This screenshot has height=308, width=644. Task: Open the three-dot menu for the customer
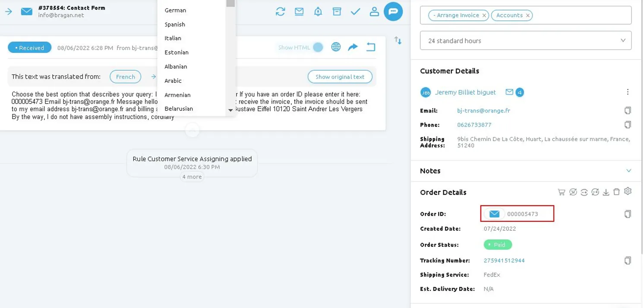click(x=628, y=92)
